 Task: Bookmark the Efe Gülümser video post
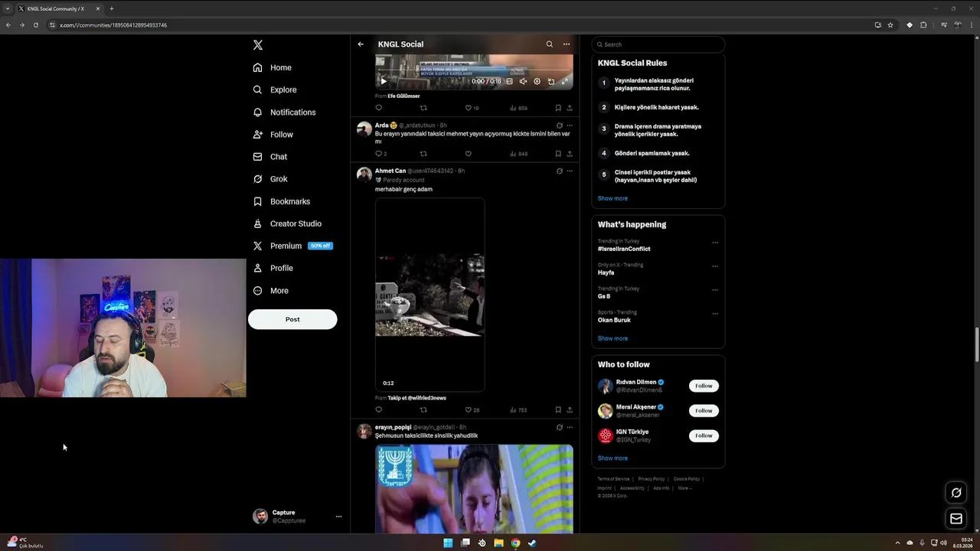click(x=558, y=108)
